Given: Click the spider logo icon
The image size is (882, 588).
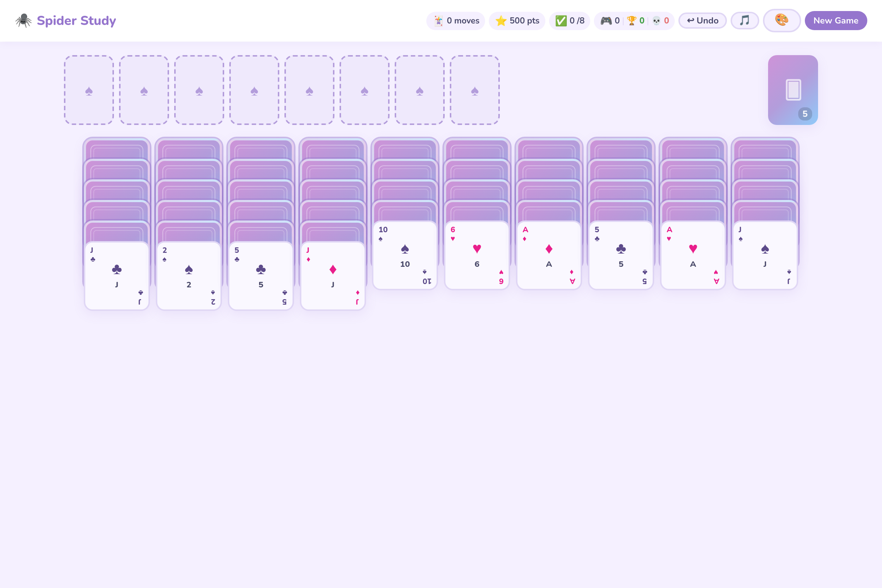Looking at the screenshot, I should click(23, 21).
